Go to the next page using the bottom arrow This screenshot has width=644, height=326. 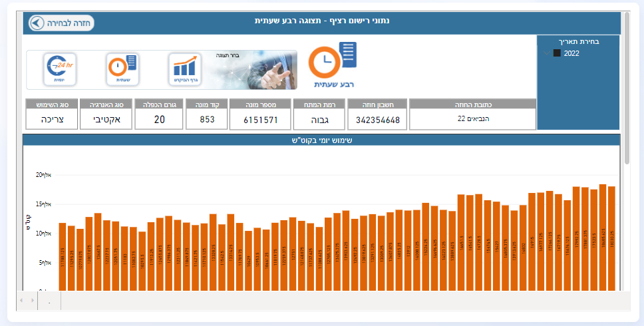[31, 301]
